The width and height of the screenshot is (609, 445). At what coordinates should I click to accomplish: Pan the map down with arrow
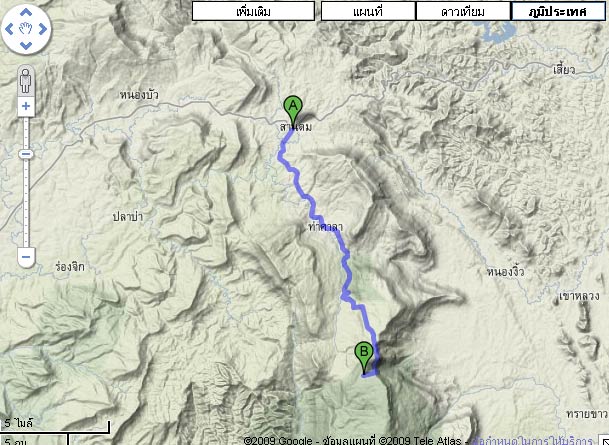click(x=26, y=46)
